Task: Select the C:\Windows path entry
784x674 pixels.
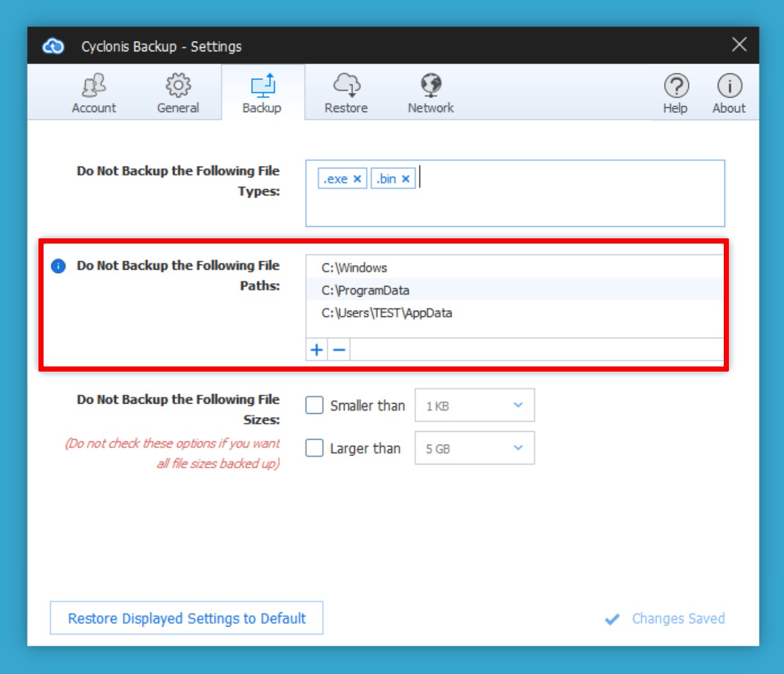Action: [x=355, y=268]
